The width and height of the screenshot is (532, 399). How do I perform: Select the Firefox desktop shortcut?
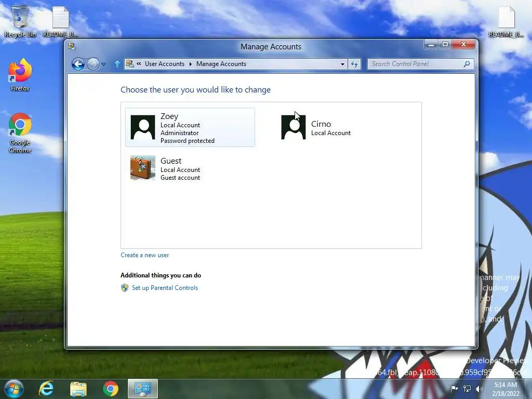tap(20, 75)
